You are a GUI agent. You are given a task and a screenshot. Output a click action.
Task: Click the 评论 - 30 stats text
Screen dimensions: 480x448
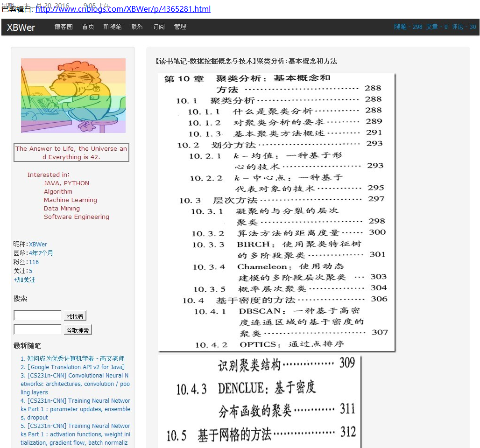pyautogui.click(x=464, y=27)
